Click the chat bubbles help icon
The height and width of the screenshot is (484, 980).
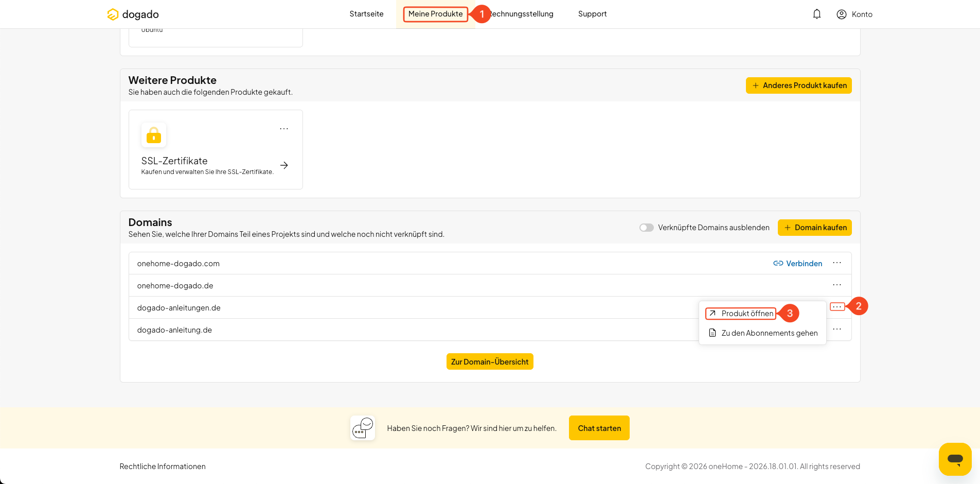(363, 428)
